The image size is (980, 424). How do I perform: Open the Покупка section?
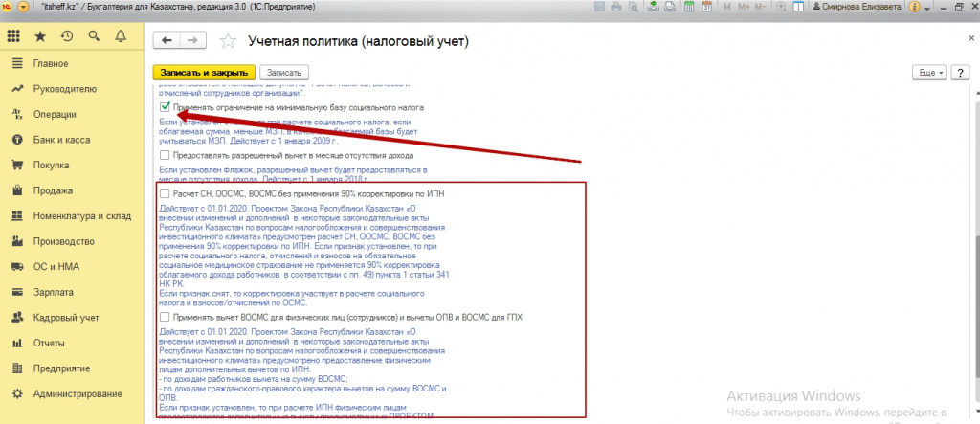click(x=72, y=165)
